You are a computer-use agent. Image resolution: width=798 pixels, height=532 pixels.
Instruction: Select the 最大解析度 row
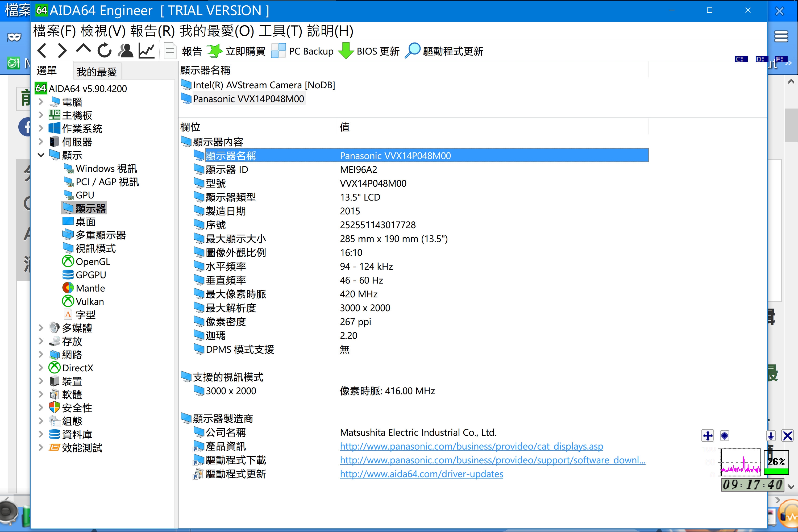[421, 308]
